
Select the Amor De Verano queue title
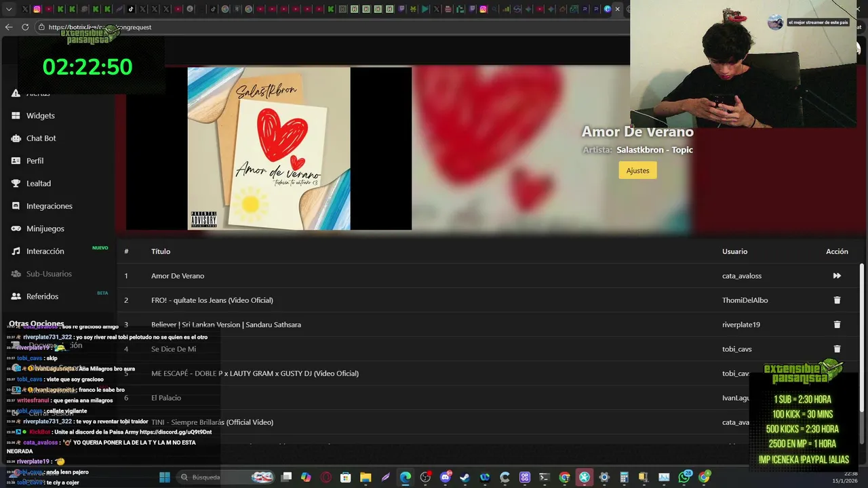178,276
